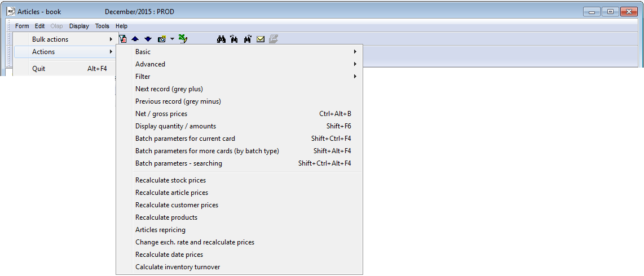Click the application icon in title bar
The image size is (644, 276).
11,11
